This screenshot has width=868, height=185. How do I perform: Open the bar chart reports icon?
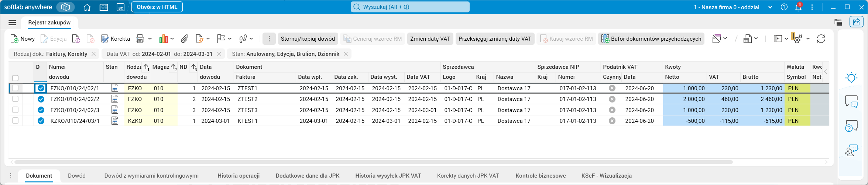click(164, 39)
